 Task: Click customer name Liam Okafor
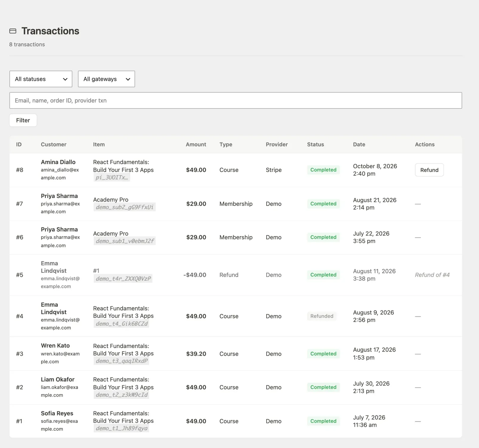click(x=57, y=379)
